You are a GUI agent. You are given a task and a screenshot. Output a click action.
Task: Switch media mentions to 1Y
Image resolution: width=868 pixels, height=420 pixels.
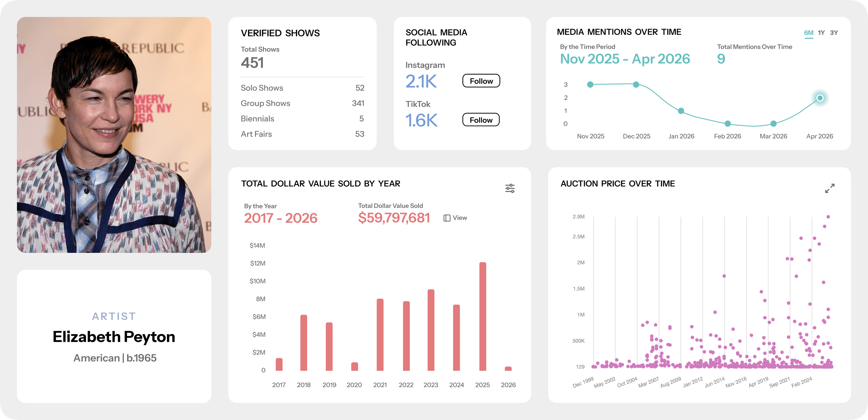point(821,33)
